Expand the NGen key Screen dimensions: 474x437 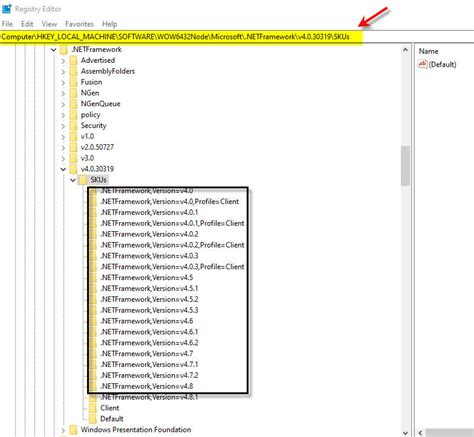click(x=63, y=93)
